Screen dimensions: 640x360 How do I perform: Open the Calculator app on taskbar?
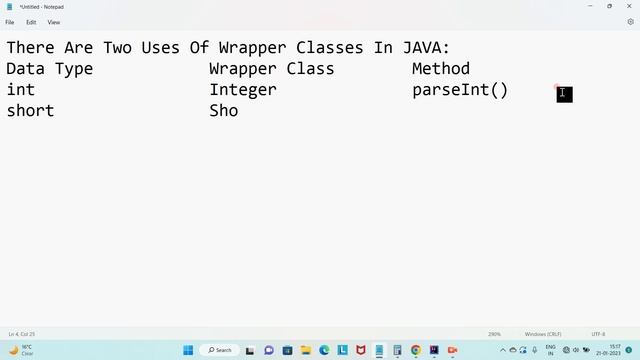(x=398, y=350)
